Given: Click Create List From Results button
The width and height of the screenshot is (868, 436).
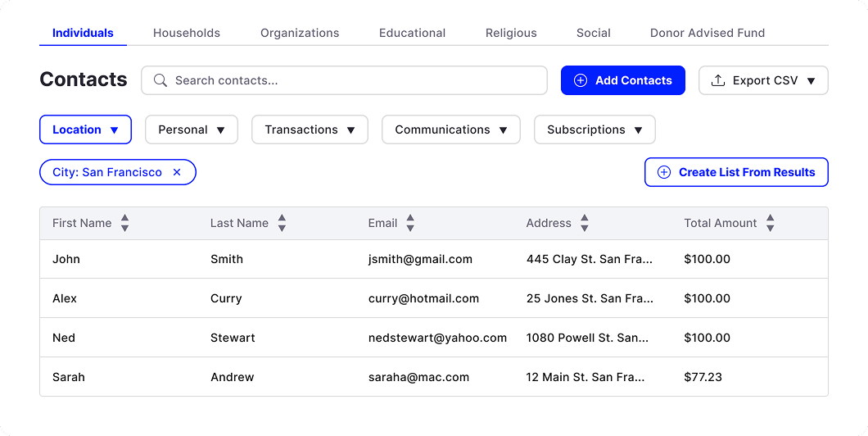Looking at the screenshot, I should click(736, 172).
